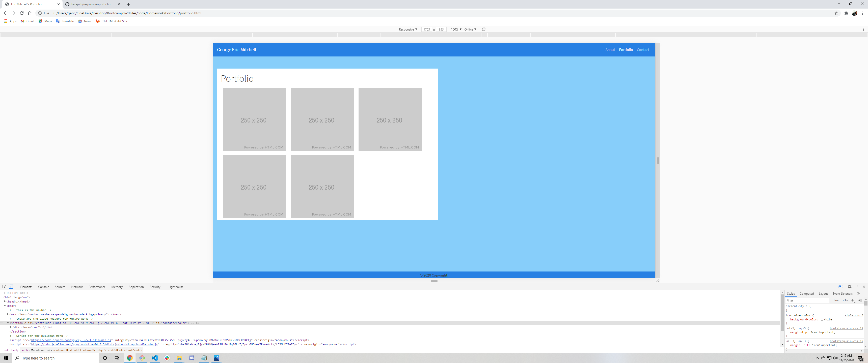Expand the div class row node
868x363 pixels.
pos(11,327)
